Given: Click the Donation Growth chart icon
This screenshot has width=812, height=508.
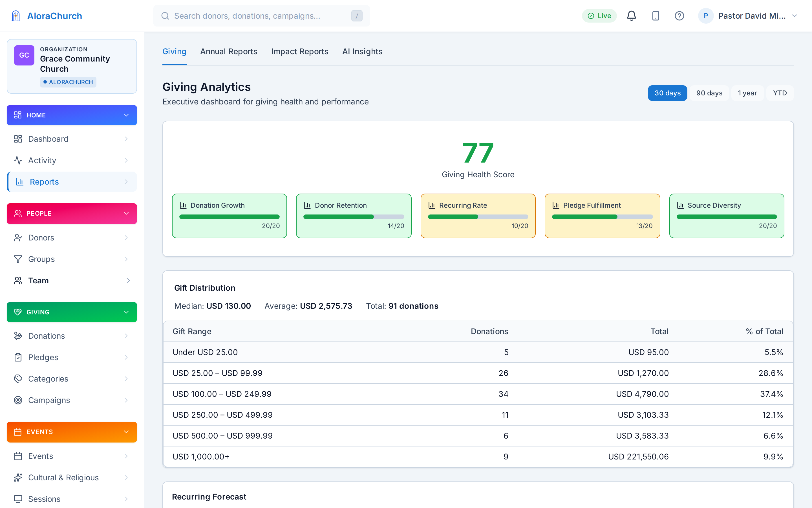Looking at the screenshot, I should click(183, 205).
